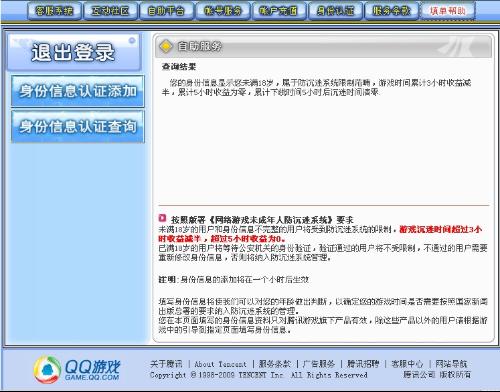The width and height of the screenshot is (500, 392).
Task: Switch to the 自助平台 tab
Action: 166,11
